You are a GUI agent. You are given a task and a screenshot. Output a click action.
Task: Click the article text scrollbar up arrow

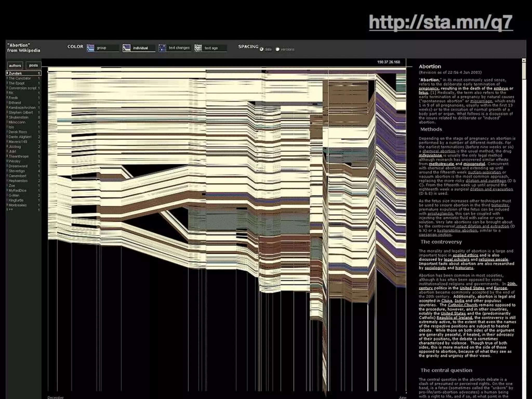524,61
